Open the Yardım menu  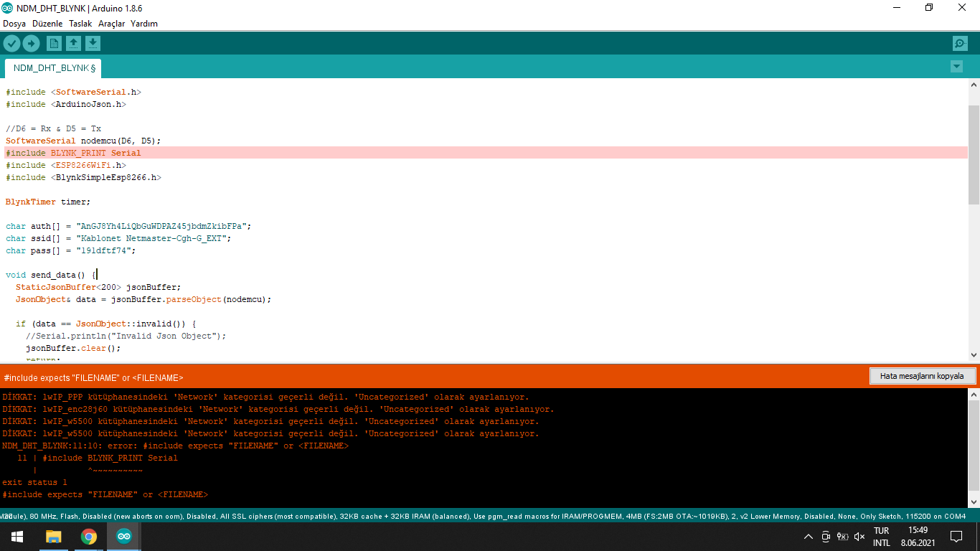[144, 24]
